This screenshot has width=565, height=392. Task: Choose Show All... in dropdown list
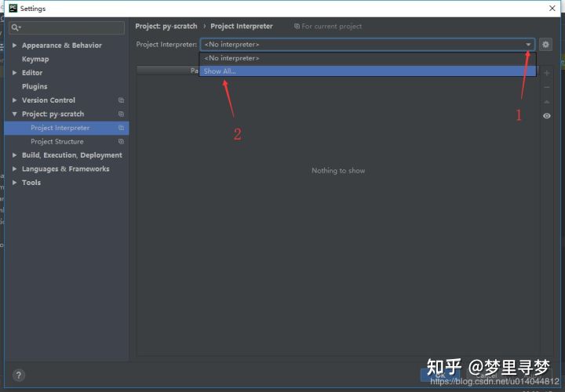tap(367, 71)
